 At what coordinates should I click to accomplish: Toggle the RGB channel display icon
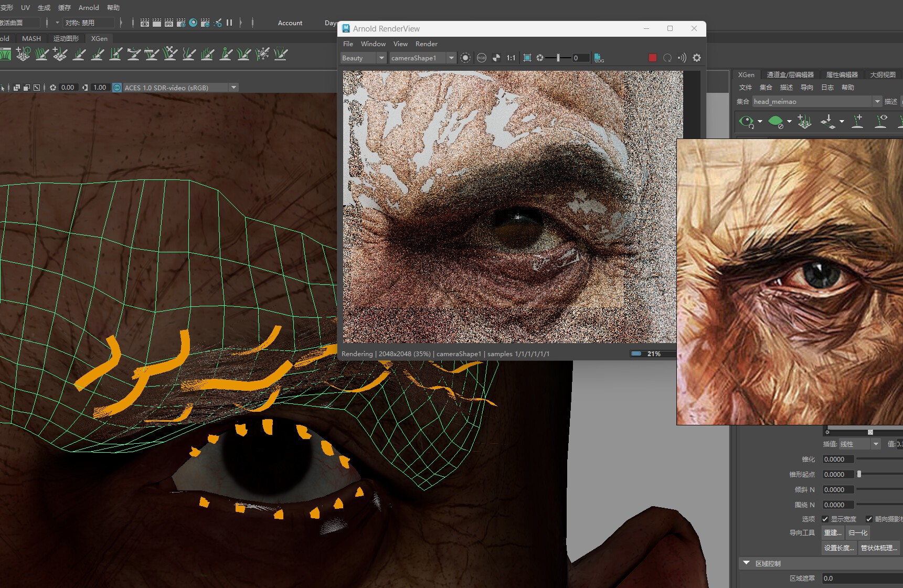point(481,58)
